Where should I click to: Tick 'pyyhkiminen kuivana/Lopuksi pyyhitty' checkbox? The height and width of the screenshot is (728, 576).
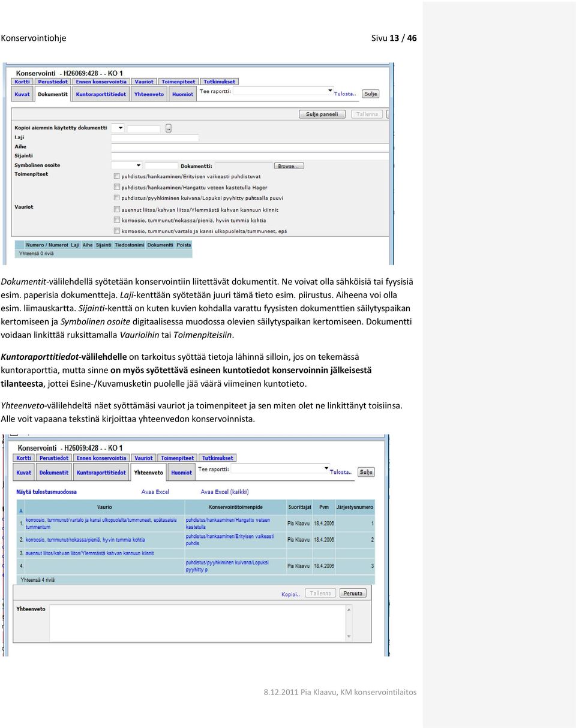pos(116,198)
